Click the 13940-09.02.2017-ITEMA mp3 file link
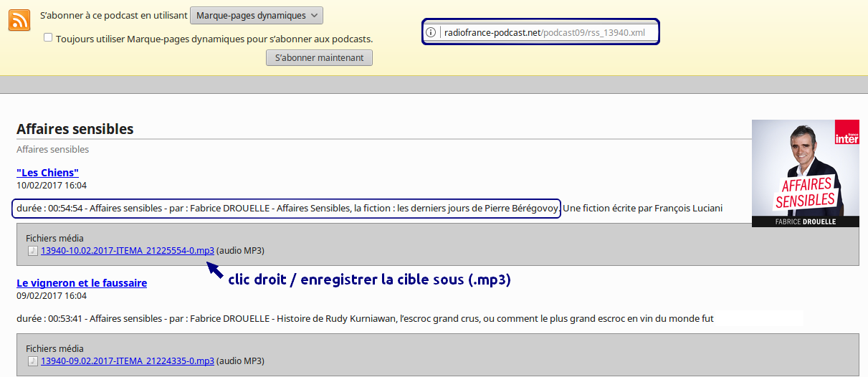Image resolution: width=868 pixels, height=377 pixels. pyautogui.click(x=128, y=361)
